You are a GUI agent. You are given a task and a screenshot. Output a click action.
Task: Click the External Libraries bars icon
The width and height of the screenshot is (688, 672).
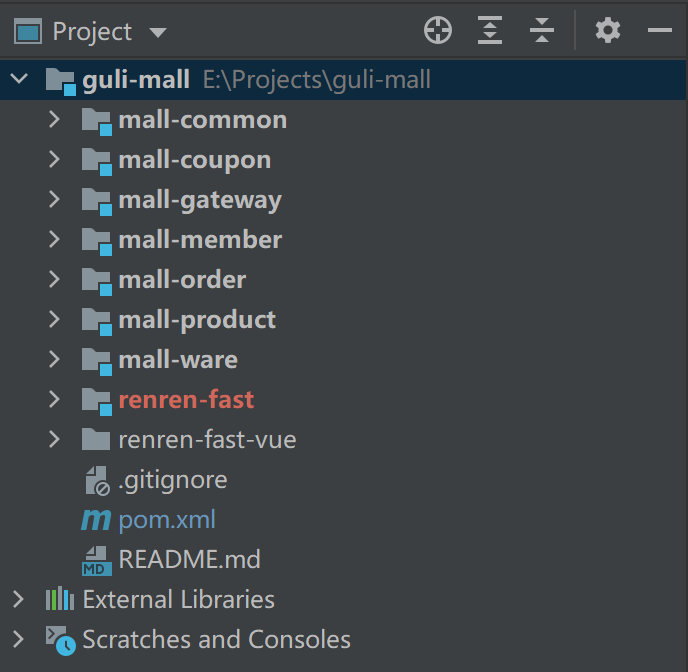(60, 599)
